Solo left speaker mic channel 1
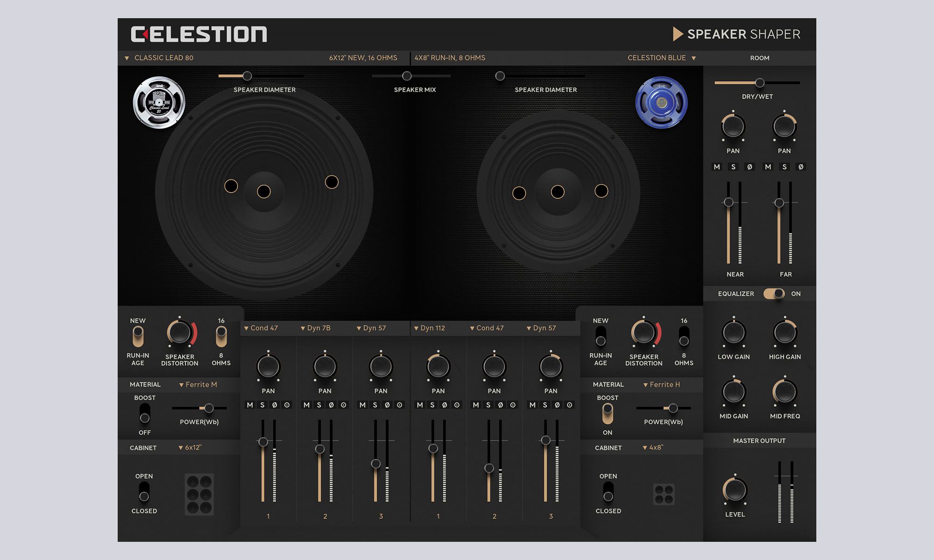The width and height of the screenshot is (934, 560). click(262, 405)
